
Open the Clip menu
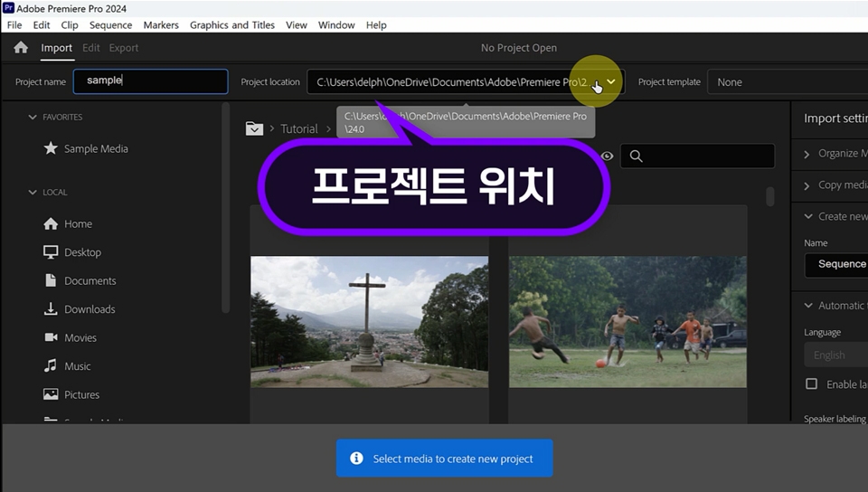pyautogui.click(x=70, y=25)
